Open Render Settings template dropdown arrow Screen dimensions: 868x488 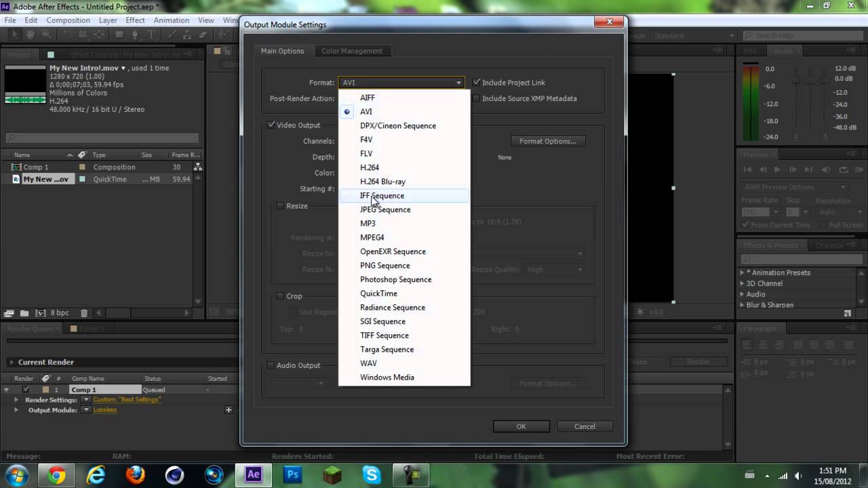tap(86, 400)
